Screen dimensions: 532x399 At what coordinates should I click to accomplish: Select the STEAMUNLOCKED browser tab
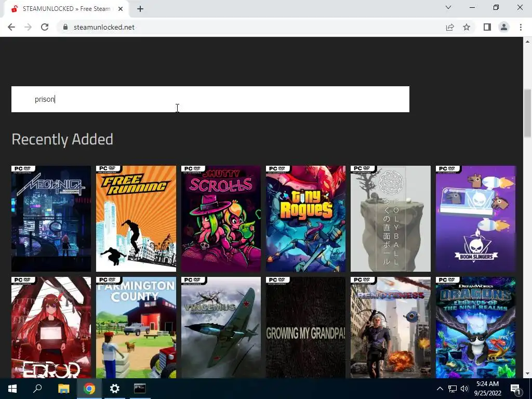click(66, 9)
